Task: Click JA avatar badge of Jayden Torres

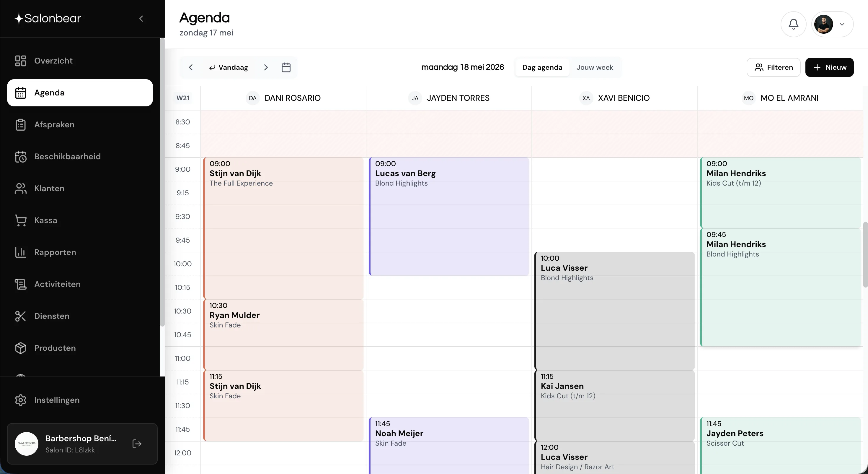Action: (415, 98)
